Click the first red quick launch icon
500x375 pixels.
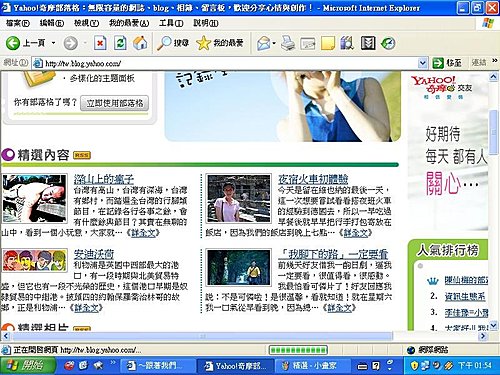(x=69, y=366)
